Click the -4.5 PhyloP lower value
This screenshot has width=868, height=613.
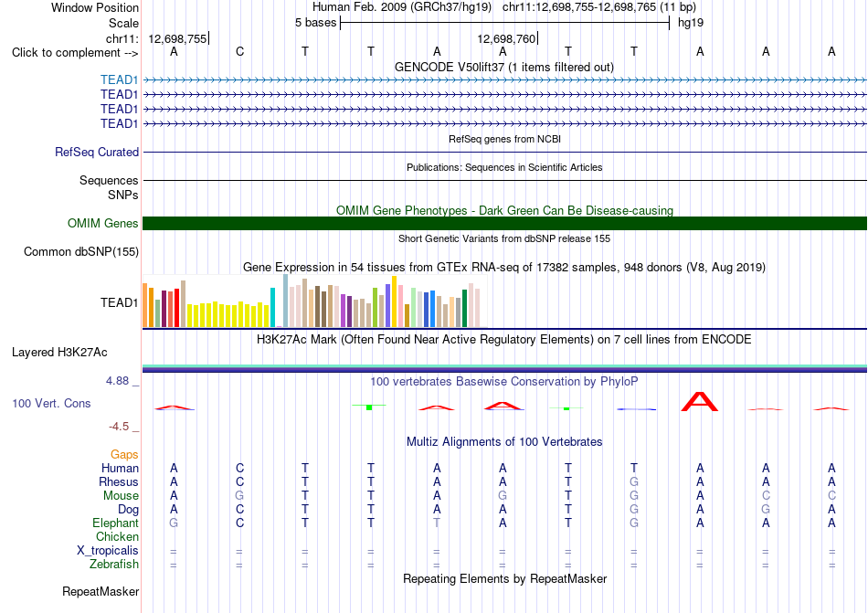coord(119,426)
